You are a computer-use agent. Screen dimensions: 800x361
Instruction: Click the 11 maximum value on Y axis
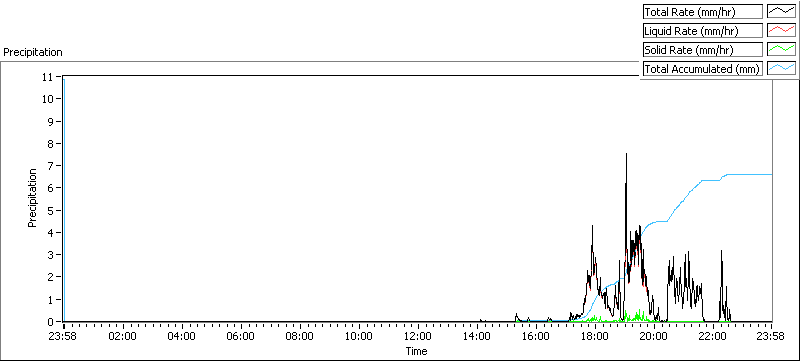point(47,76)
